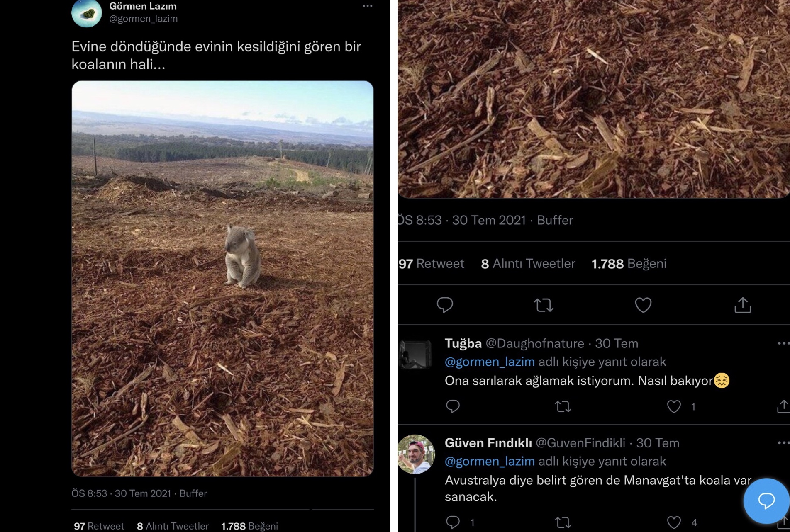Reply to Güven Fındıklı's comment

[453, 522]
